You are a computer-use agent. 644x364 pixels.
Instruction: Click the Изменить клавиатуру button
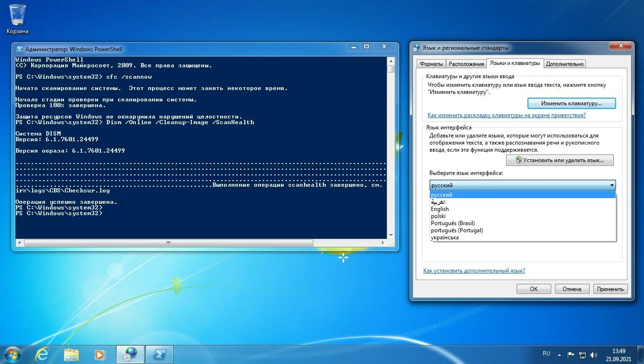572,103
